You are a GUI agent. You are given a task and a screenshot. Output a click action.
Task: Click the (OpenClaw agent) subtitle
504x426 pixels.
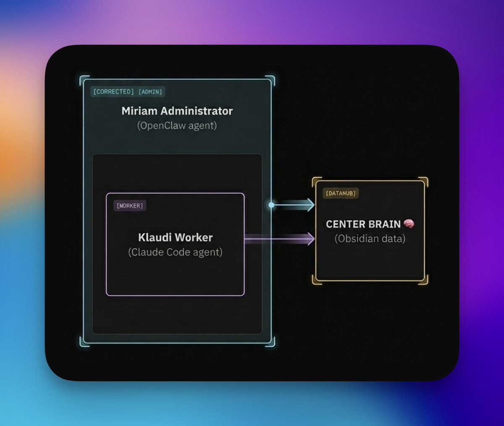tap(177, 125)
